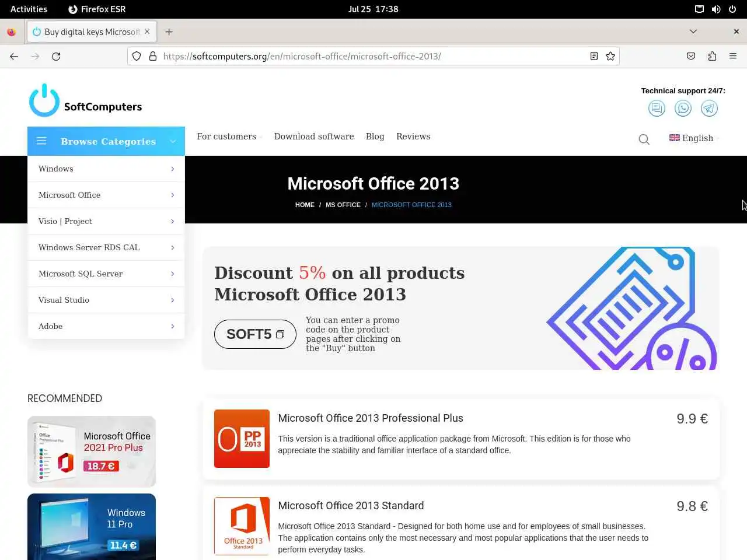The image size is (747, 560).
Task: Click the 9.8 € price
Action: [x=692, y=506]
